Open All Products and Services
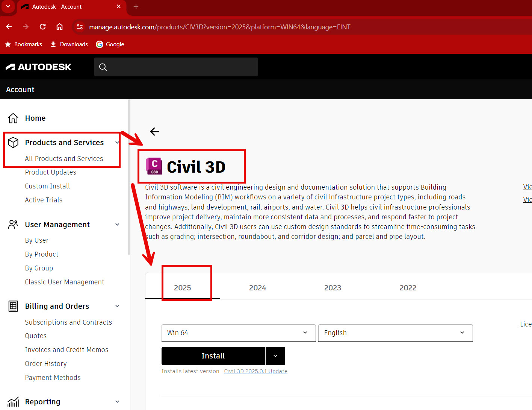The width and height of the screenshot is (532, 410). tap(64, 159)
